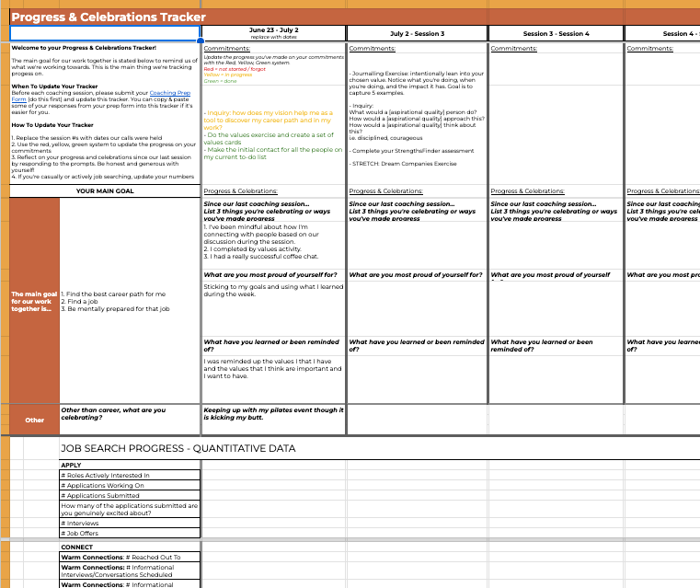Select the empty highlighted cell under the title
This screenshot has height=588, width=700.
105,33
